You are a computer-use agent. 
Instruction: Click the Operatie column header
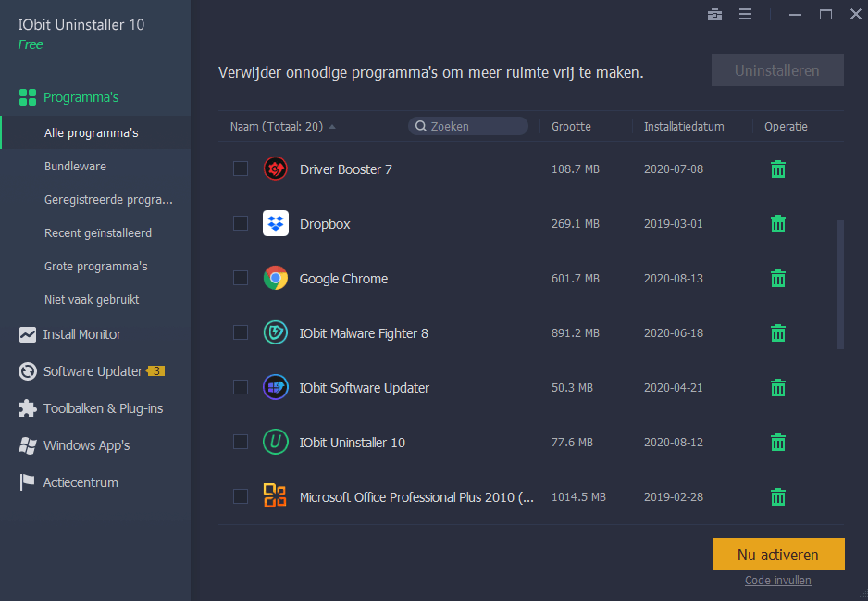[x=786, y=126]
